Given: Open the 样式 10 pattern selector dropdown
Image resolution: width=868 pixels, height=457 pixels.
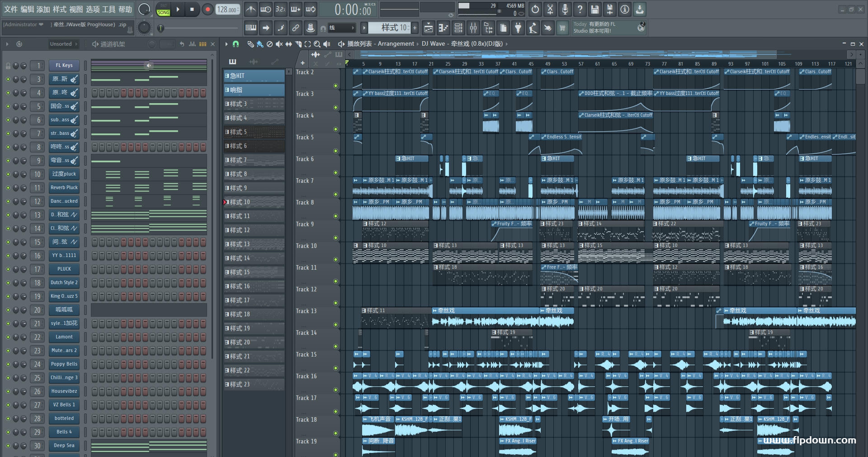Looking at the screenshot, I should click(392, 28).
